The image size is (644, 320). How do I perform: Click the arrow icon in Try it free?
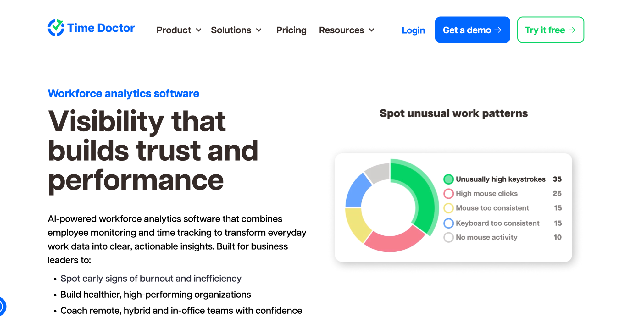[x=572, y=30]
